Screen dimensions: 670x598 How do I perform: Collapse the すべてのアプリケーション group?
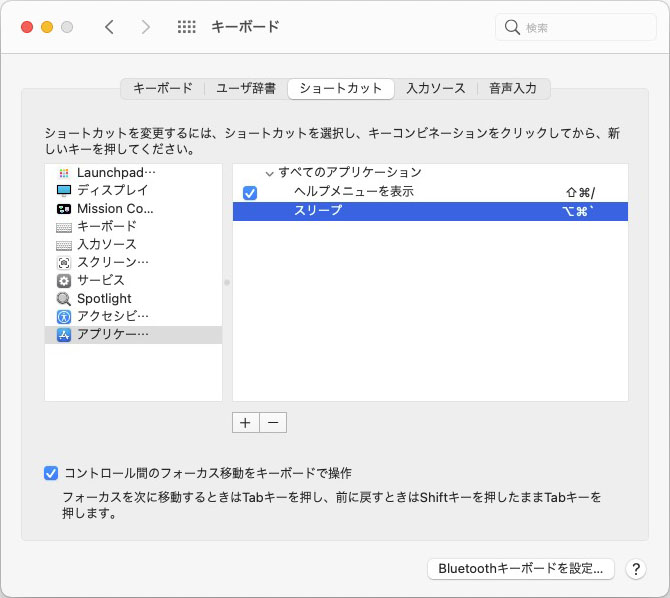269,173
